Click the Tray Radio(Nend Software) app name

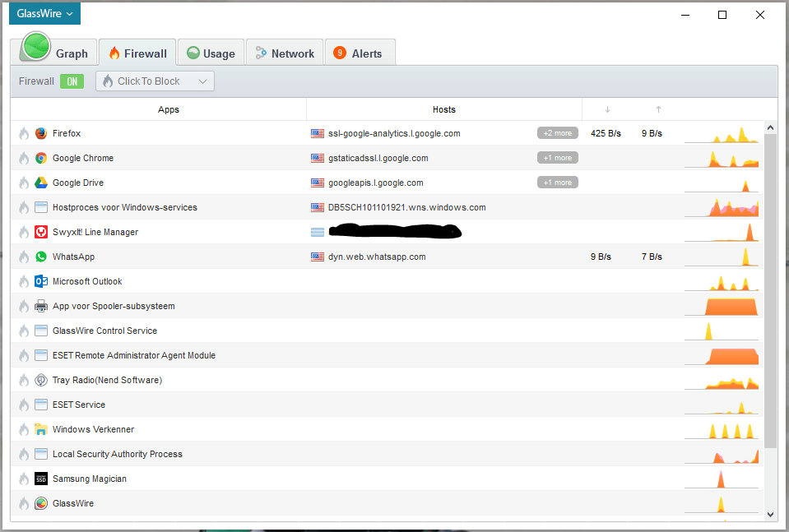pos(107,380)
